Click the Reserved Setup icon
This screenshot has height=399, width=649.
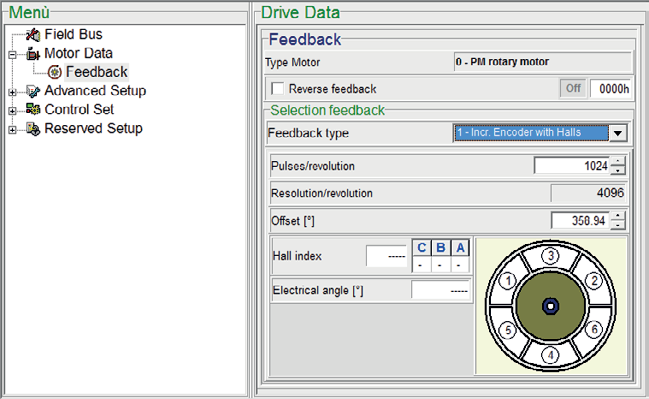click(x=33, y=129)
